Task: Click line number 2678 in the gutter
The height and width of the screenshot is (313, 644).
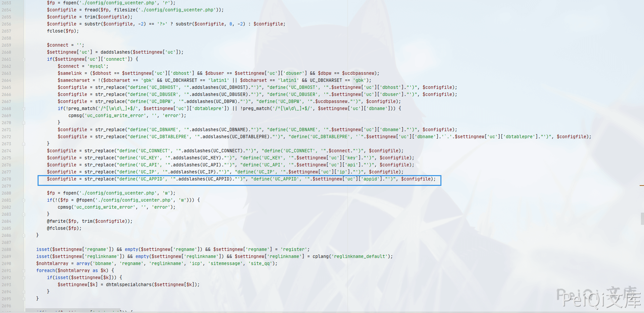Action: pyautogui.click(x=6, y=179)
